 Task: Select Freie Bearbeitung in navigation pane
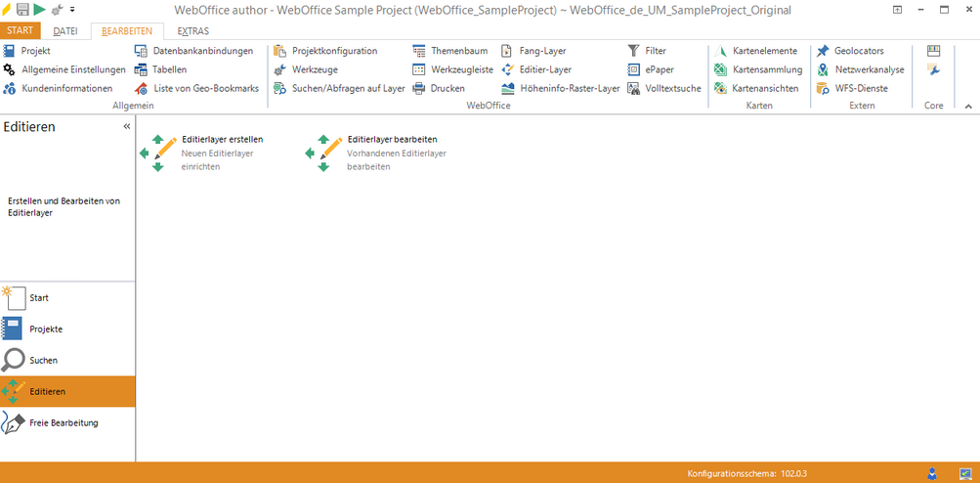pyautogui.click(x=64, y=423)
